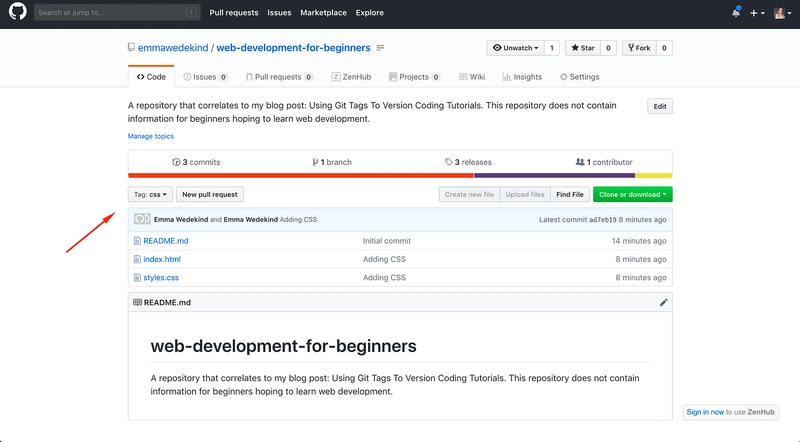Select the Code tab

point(151,77)
